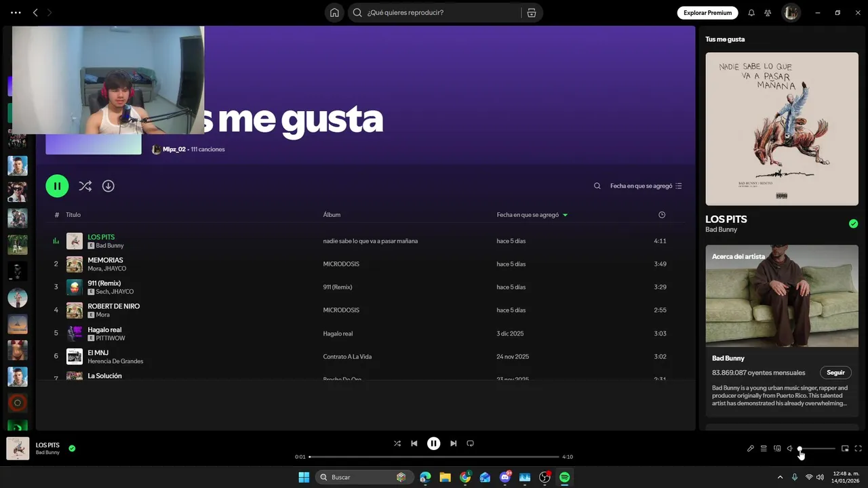The width and height of the screenshot is (868, 488).
Task: Open the Windows Start menu
Action: coord(304,477)
